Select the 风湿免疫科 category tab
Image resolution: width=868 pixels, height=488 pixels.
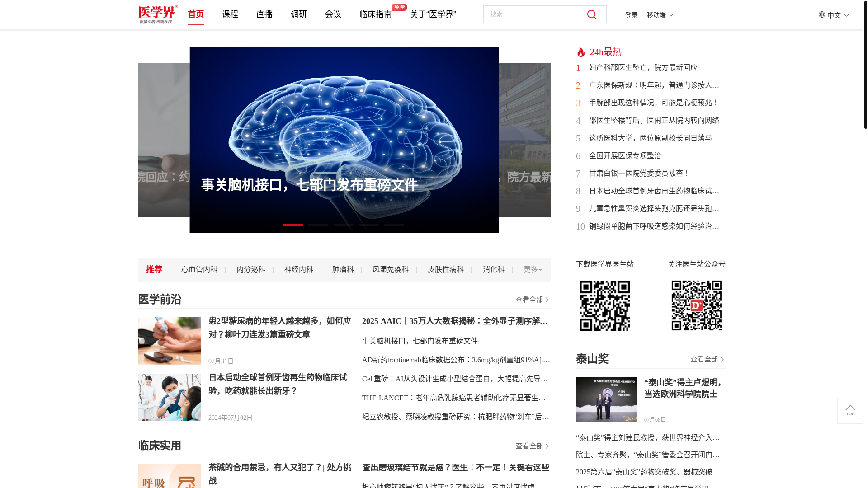tap(391, 270)
